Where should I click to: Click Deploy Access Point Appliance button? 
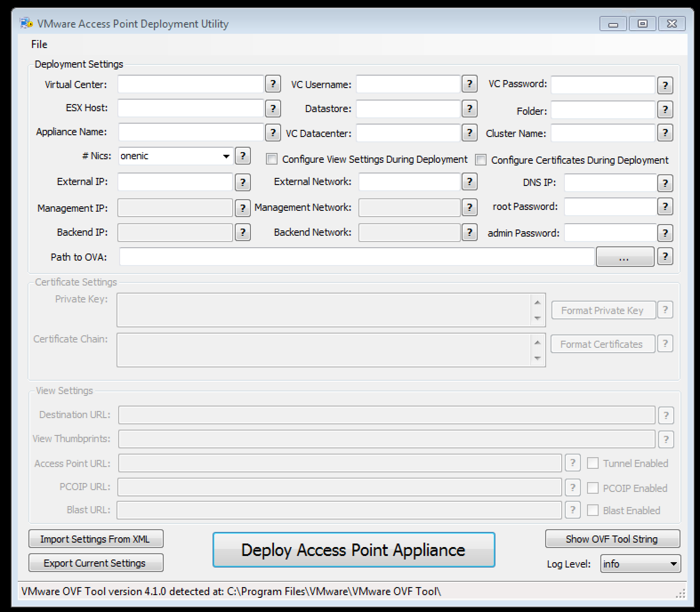point(354,550)
